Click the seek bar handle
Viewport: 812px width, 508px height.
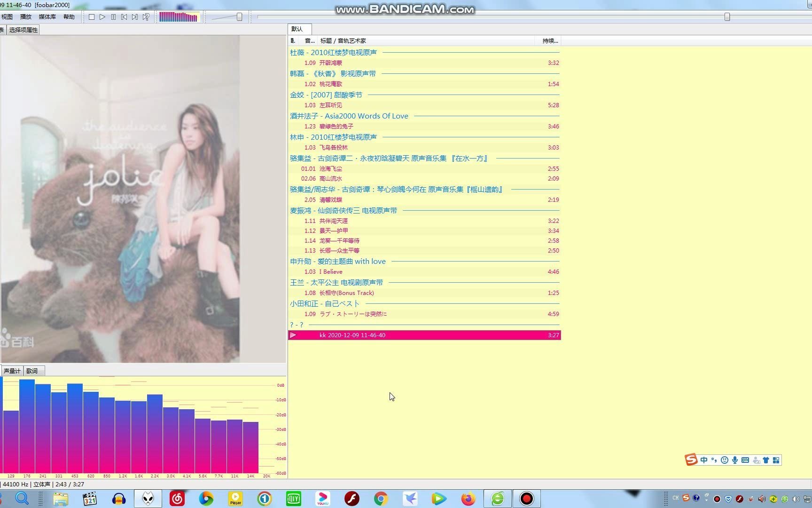(x=727, y=17)
